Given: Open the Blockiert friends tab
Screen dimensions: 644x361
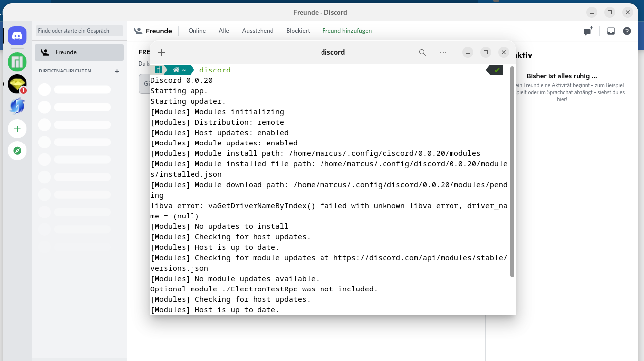Looking at the screenshot, I should (298, 31).
